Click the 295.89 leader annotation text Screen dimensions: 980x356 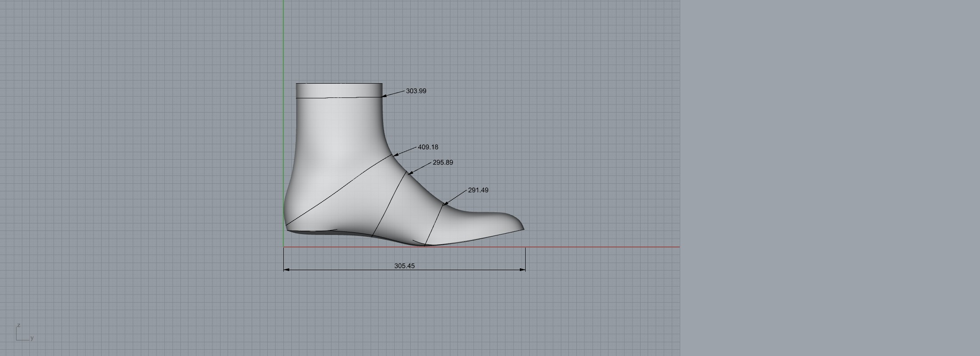tap(442, 162)
